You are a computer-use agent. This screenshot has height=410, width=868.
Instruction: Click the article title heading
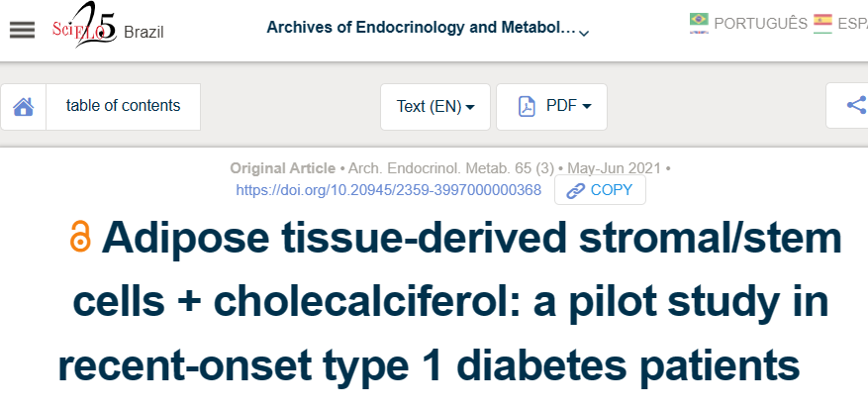[449, 302]
